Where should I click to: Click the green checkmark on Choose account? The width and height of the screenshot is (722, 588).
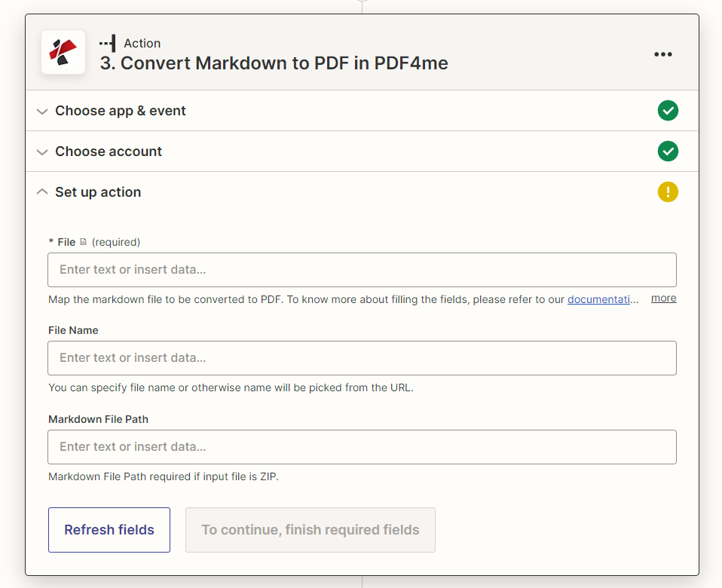(668, 151)
